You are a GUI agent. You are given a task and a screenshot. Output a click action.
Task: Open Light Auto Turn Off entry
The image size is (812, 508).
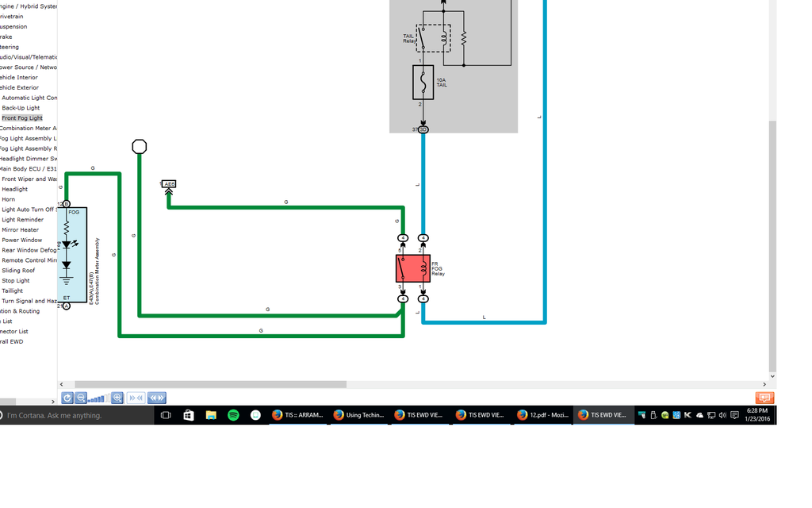29,210
